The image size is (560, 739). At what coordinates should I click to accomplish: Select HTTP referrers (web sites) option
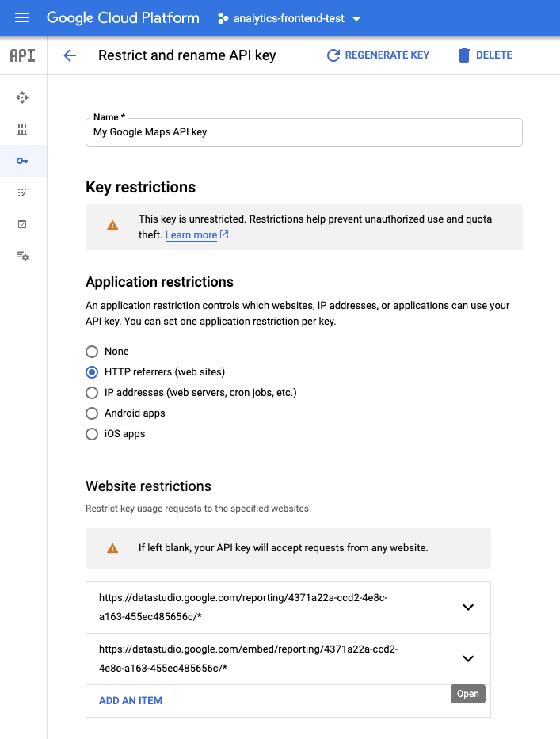[x=92, y=372]
